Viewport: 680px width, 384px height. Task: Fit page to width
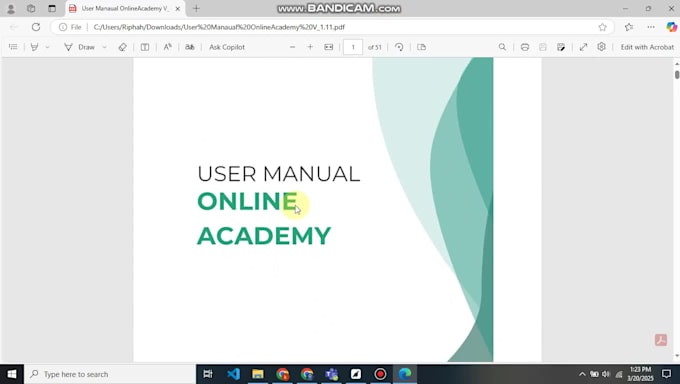point(329,47)
